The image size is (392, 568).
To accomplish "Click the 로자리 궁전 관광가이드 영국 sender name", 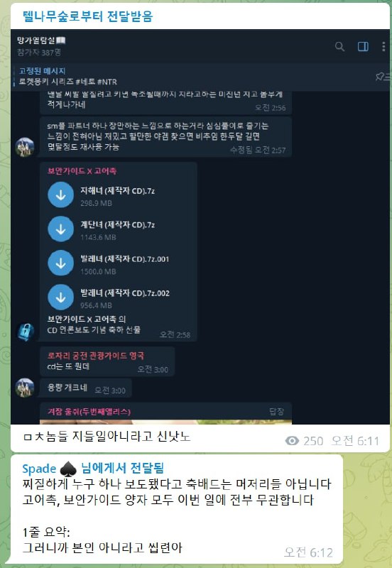I will coord(96,356).
